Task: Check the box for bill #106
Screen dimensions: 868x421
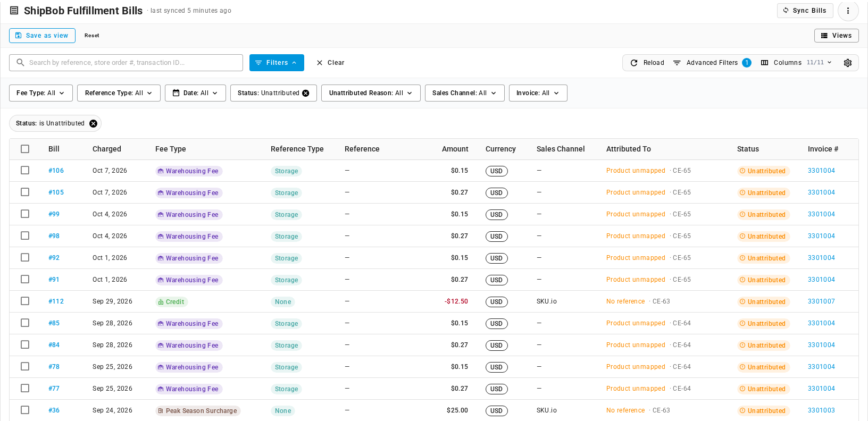Action: point(25,170)
